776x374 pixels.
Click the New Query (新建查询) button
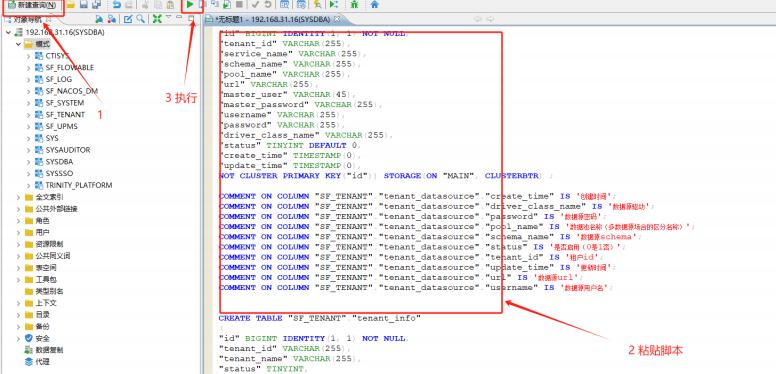(33, 5)
